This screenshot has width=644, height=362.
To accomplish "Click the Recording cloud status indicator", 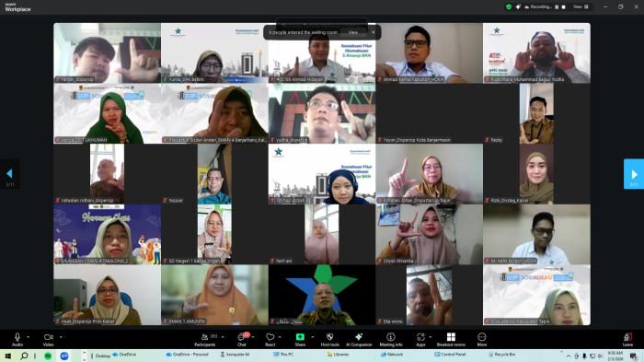I will pos(538,7).
